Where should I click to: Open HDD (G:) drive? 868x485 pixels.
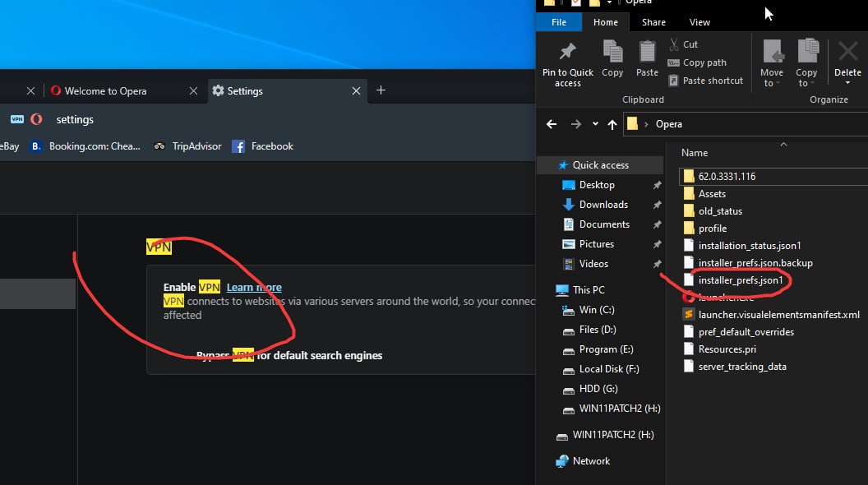point(598,389)
